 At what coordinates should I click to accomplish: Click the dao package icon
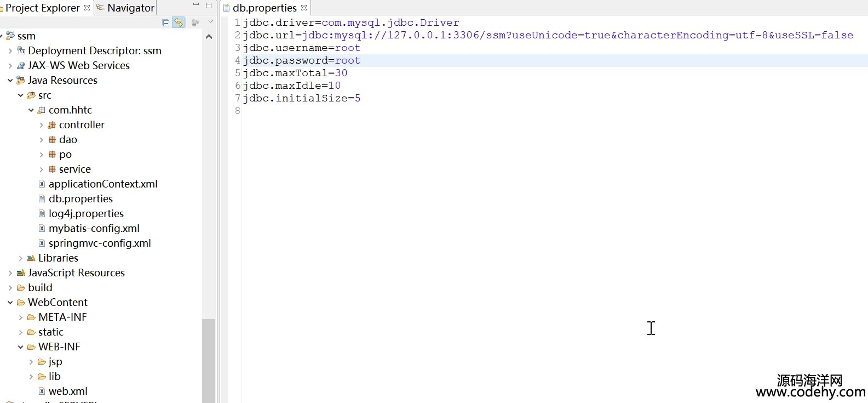coord(52,140)
